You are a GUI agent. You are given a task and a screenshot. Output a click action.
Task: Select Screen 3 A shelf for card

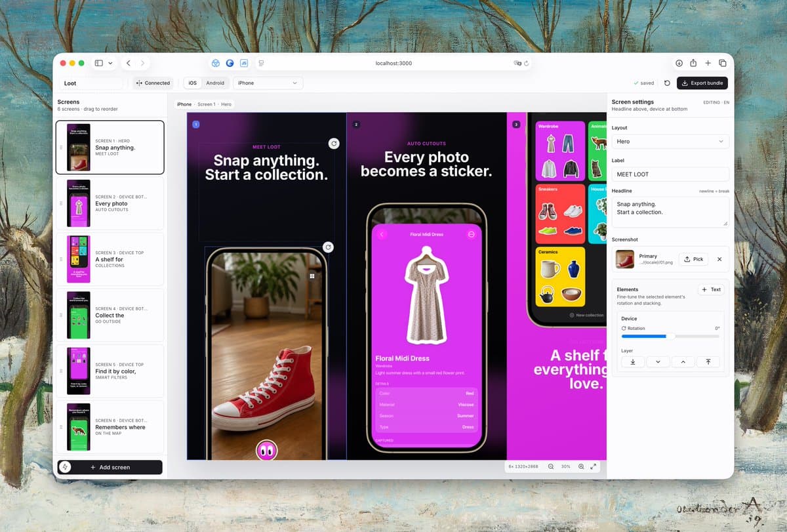click(110, 258)
